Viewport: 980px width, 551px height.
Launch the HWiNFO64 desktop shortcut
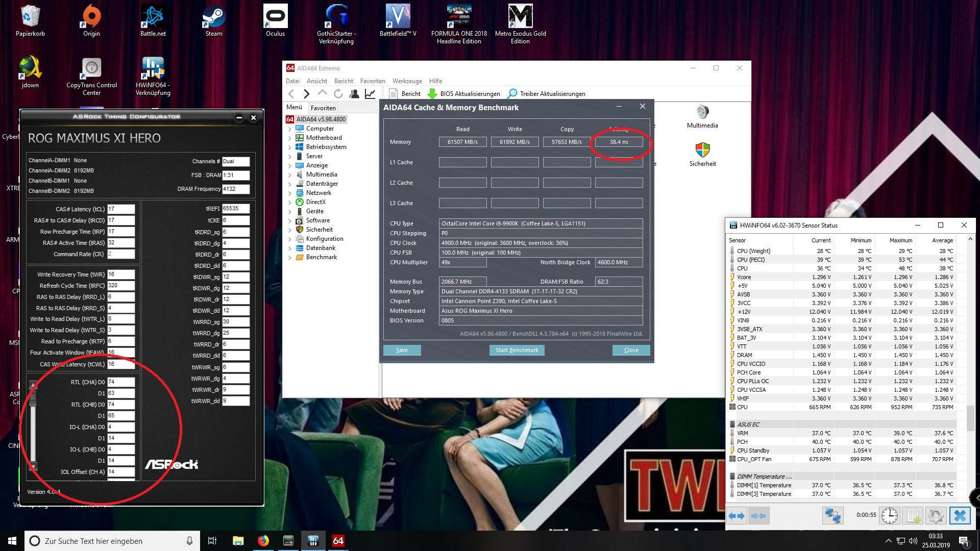point(153,76)
